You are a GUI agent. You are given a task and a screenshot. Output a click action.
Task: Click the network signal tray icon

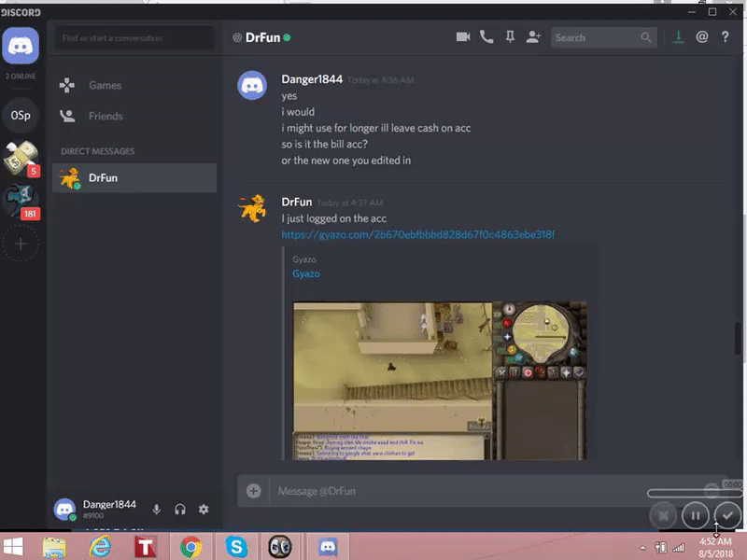679,548
